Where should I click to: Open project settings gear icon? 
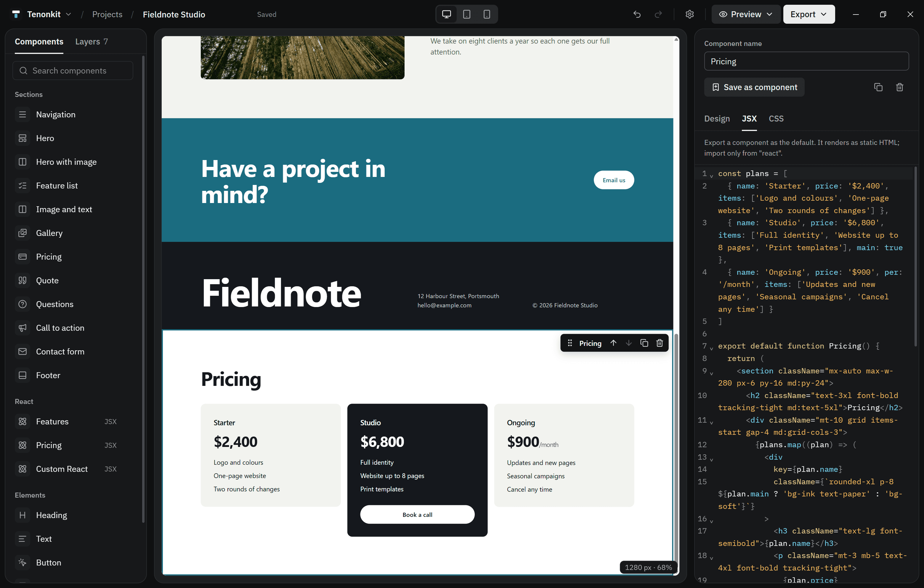[x=689, y=14]
